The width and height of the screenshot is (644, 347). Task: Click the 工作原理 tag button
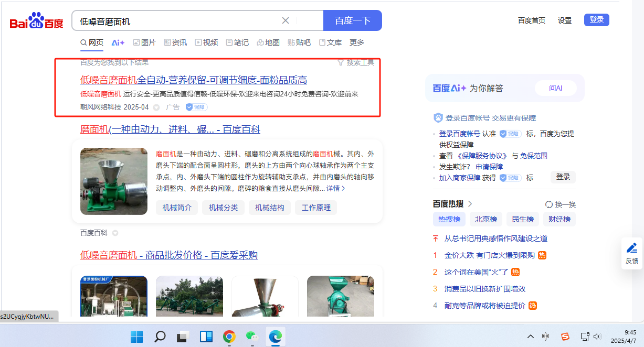(316, 208)
